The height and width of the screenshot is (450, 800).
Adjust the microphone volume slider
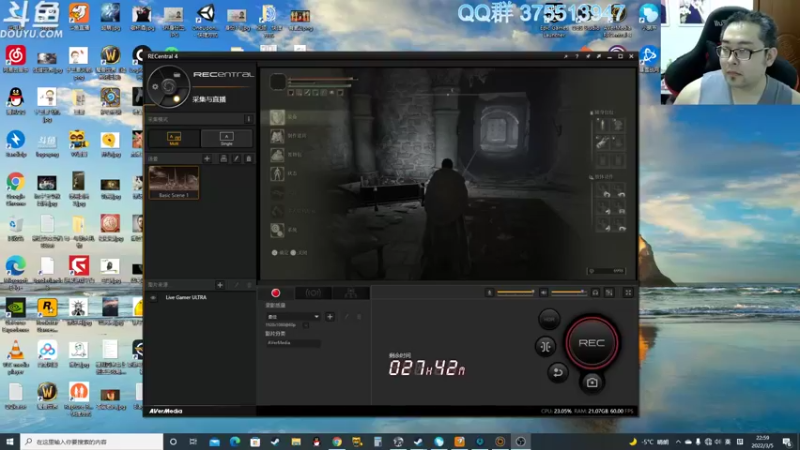pyautogui.click(x=515, y=292)
